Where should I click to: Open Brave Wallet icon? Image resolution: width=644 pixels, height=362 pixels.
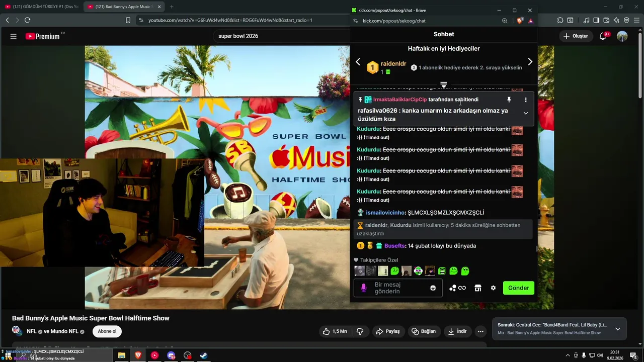point(606,20)
